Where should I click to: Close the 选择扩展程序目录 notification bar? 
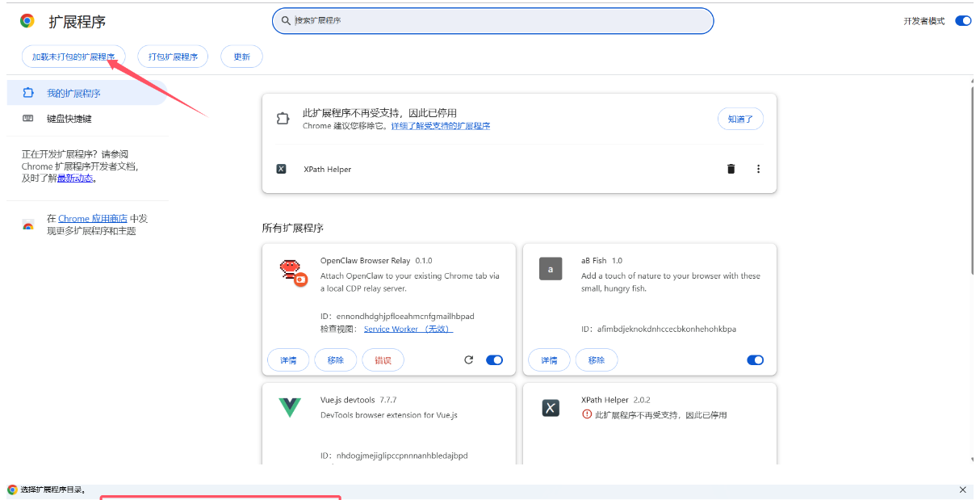tap(962, 489)
